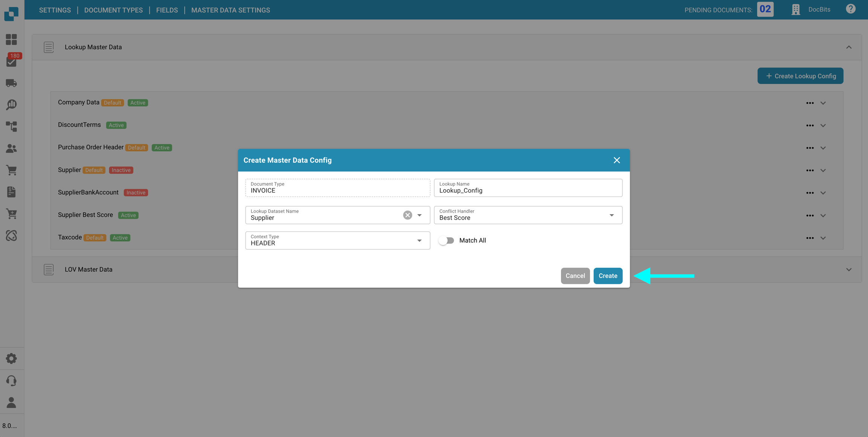The height and width of the screenshot is (437, 868).
Task: Open Master Data Settings menu
Action: tap(230, 10)
